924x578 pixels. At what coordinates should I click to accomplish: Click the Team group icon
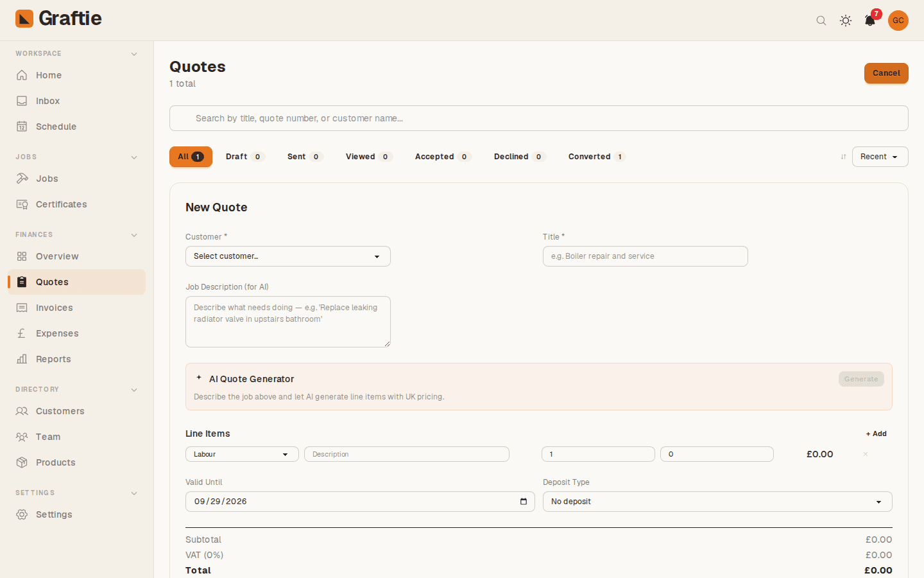(x=22, y=437)
